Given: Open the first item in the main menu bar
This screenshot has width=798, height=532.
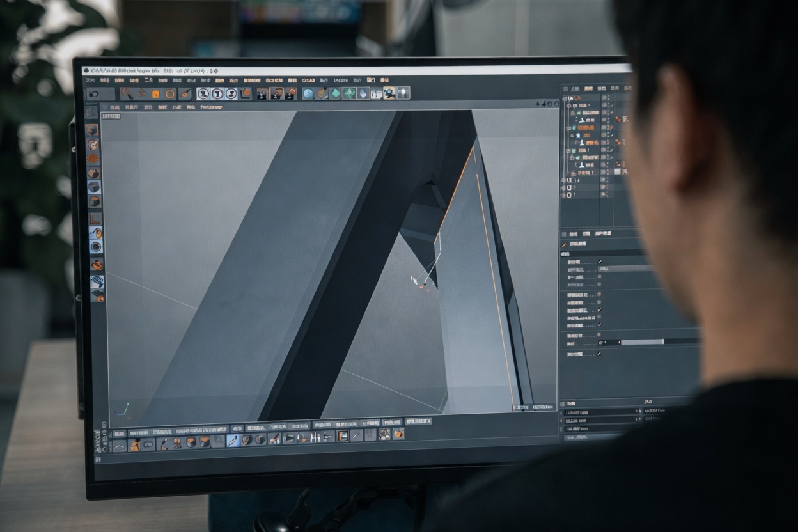Looking at the screenshot, I should click(90, 81).
